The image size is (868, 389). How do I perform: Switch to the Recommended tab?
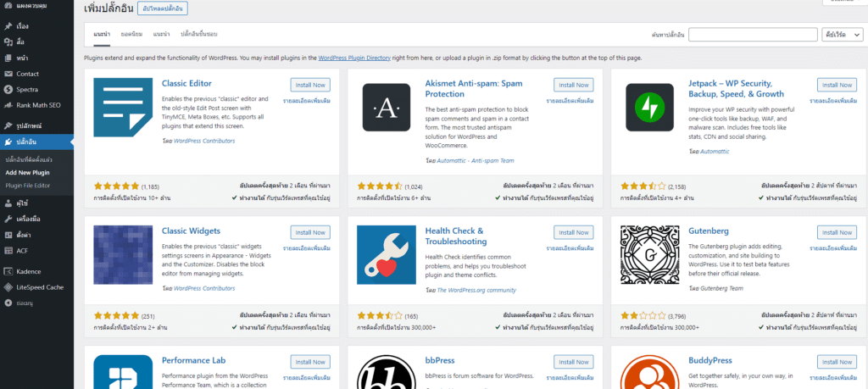(x=162, y=34)
